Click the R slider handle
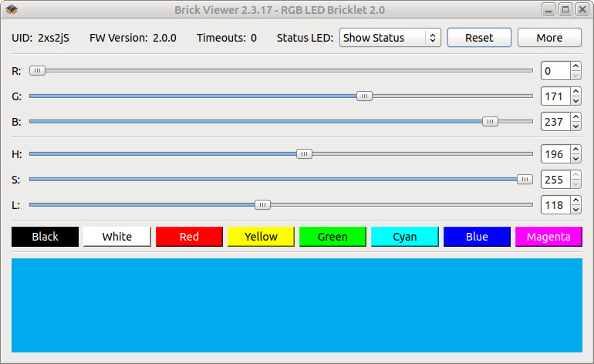This screenshot has height=364, width=594. [x=37, y=71]
